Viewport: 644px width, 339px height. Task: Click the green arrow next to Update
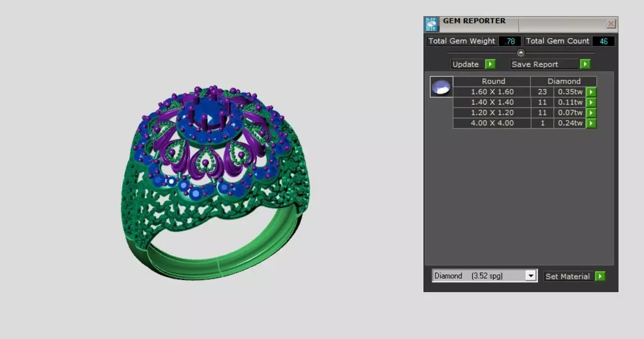click(x=490, y=64)
